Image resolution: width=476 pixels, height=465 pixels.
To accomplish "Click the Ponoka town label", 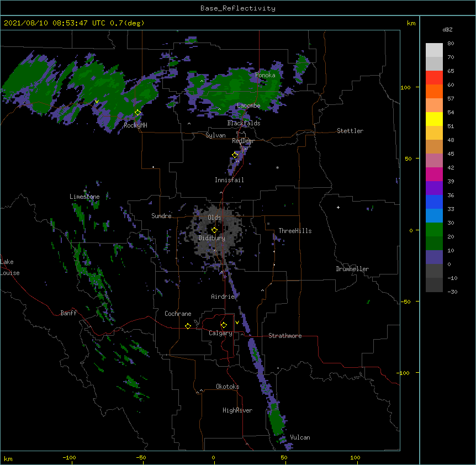I will [265, 75].
